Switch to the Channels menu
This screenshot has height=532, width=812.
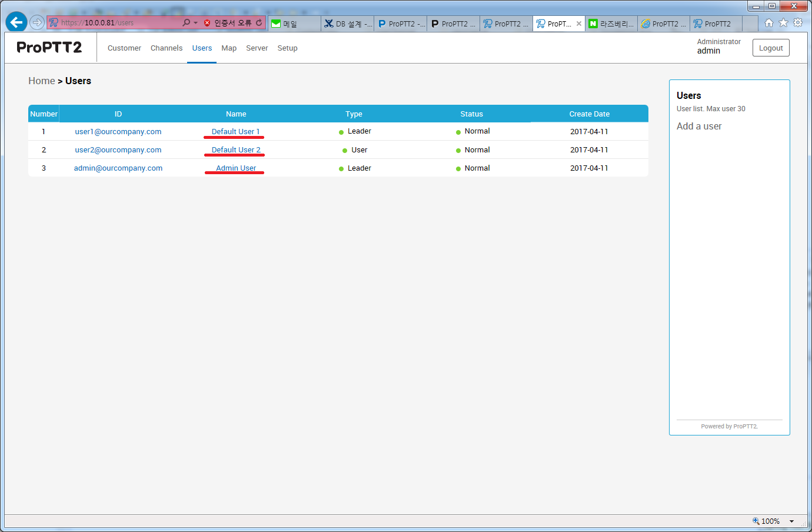point(167,48)
